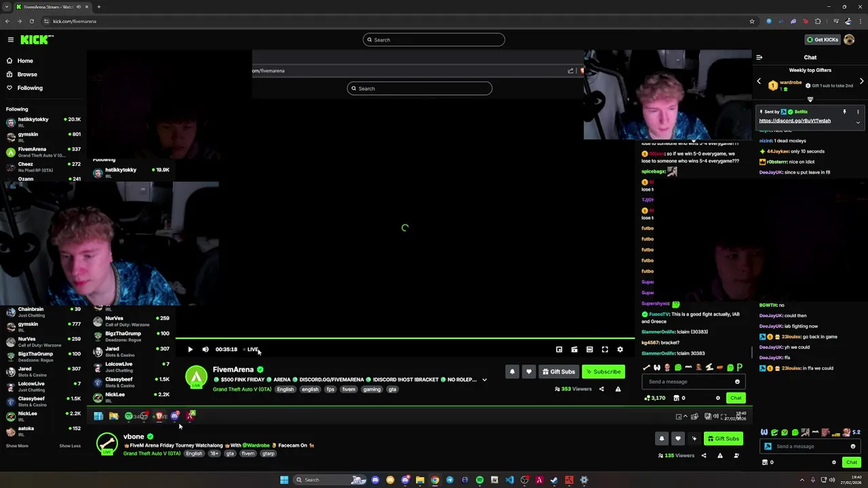Image resolution: width=868 pixels, height=488 pixels.
Task: Click the Get KICKs button
Action: click(x=823, y=40)
